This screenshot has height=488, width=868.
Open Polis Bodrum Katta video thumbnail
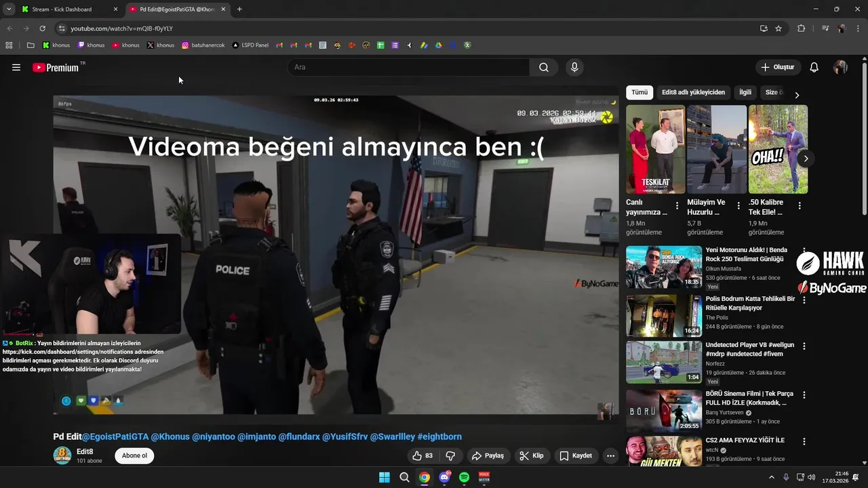(x=664, y=316)
